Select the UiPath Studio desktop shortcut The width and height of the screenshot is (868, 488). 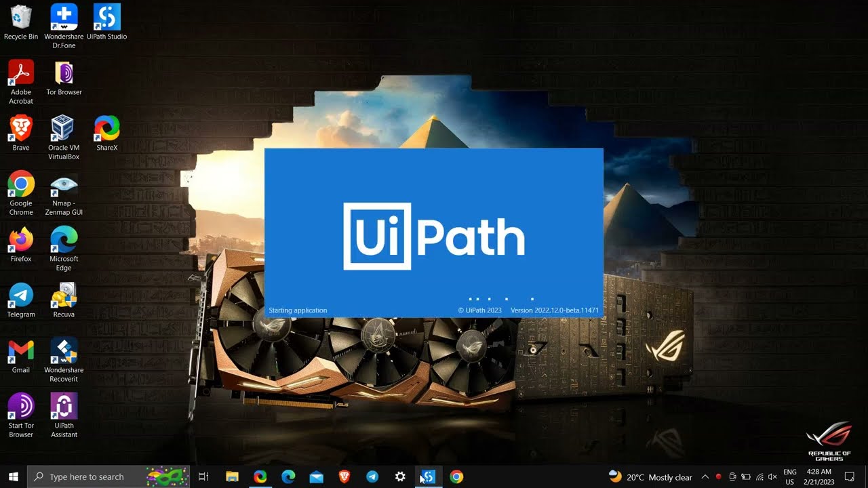pyautogui.click(x=106, y=22)
